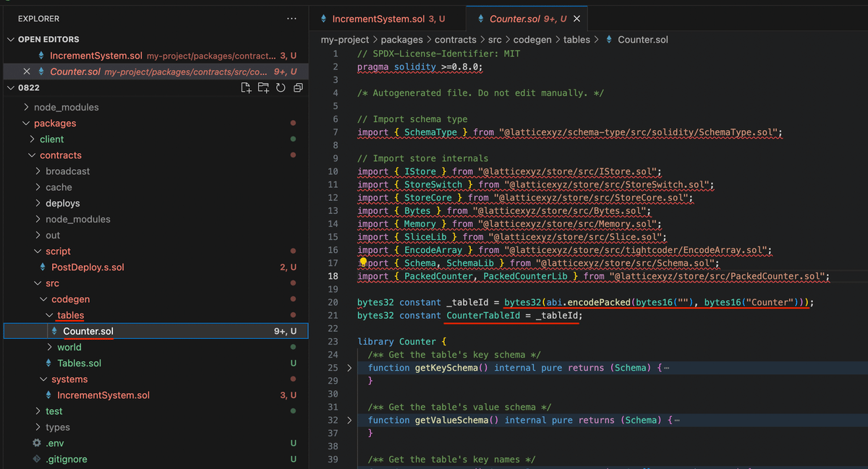Click the New Folder icon in the 0822 header
This screenshot has width=868, height=469.
263,88
